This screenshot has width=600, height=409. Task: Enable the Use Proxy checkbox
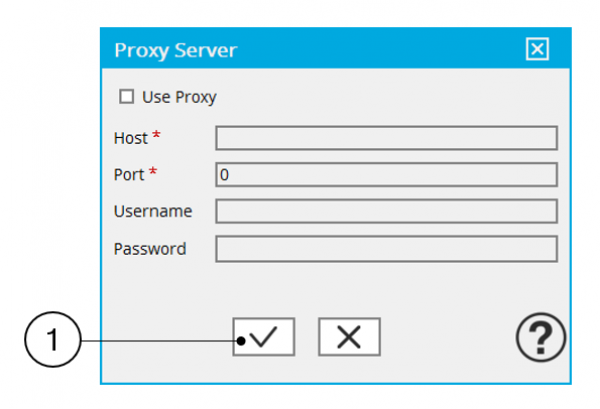pyautogui.click(x=126, y=97)
